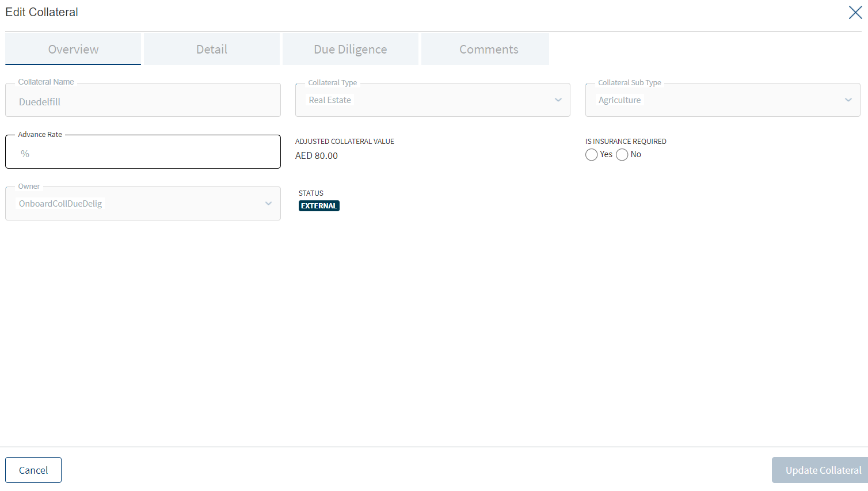The height and width of the screenshot is (491, 868).
Task: Click the STATUS label
Action: 311,193
